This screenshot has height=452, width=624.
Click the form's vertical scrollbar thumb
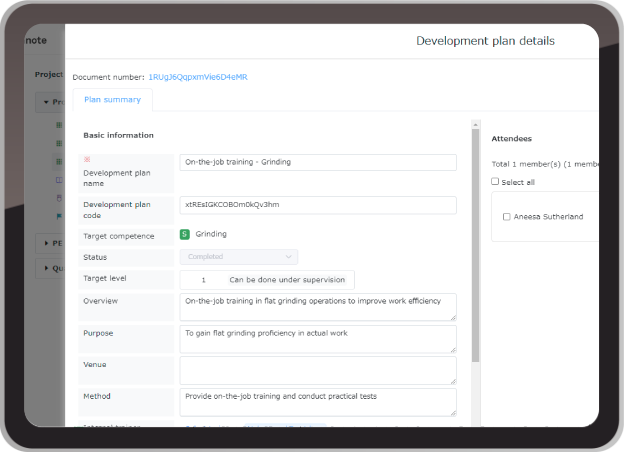pos(475,245)
